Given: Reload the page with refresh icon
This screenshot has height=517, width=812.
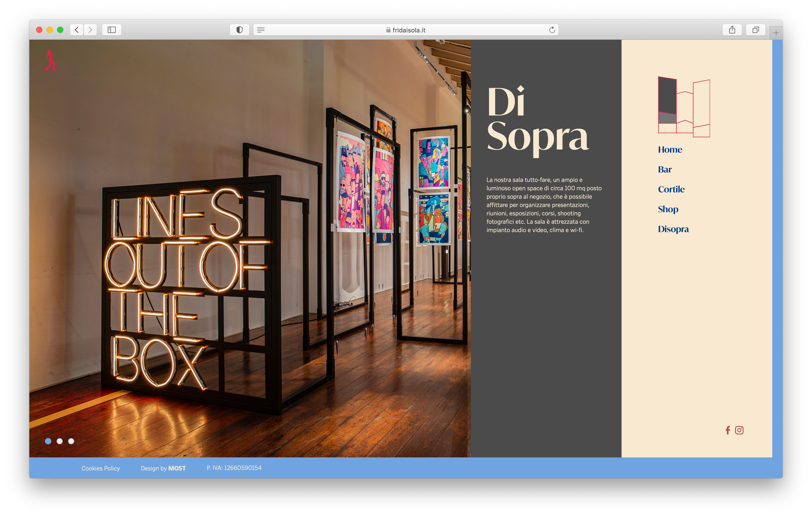Looking at the screenshot, I should click(x=552, y=30).
